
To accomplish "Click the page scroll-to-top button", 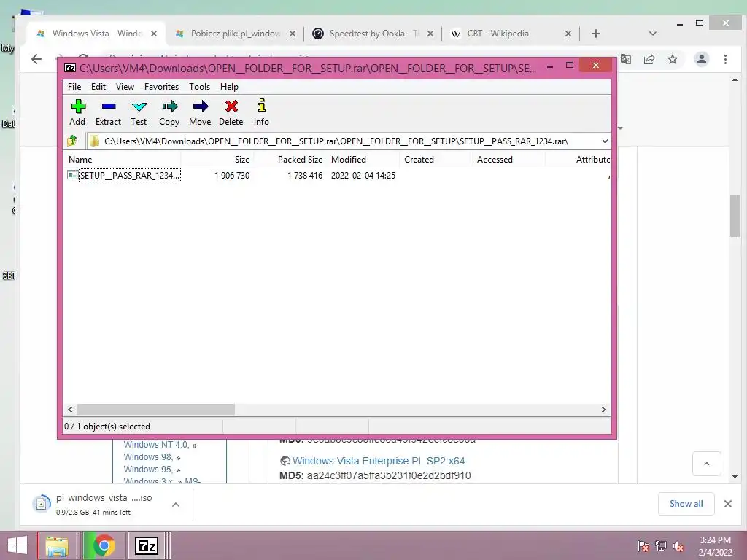I will click(x=706, y=464).
